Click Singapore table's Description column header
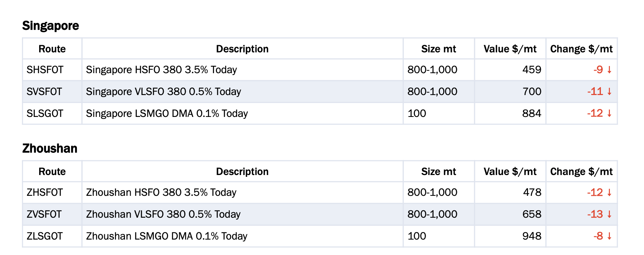This screenshot has height=255, width=644. click(x=242, y=49)
